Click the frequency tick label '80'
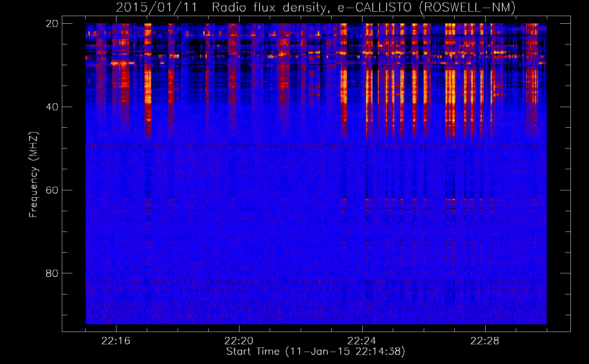 click(52, 273)
